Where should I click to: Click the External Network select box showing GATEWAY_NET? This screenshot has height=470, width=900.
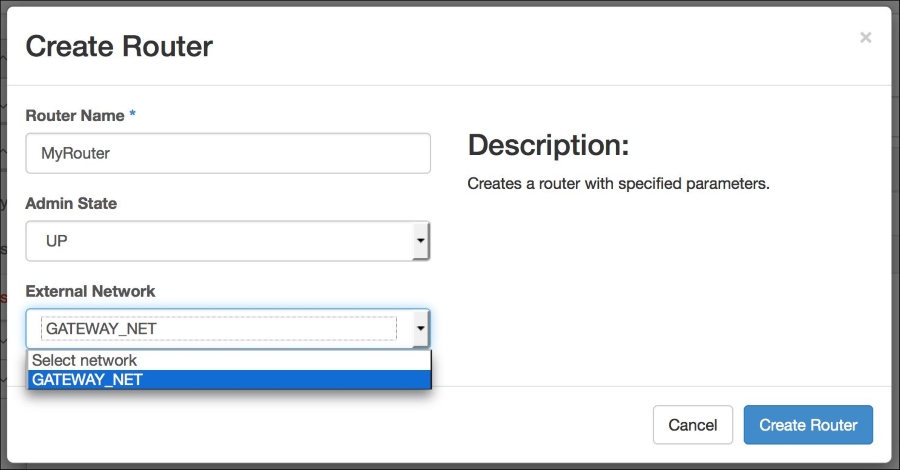tap(228, 329)
